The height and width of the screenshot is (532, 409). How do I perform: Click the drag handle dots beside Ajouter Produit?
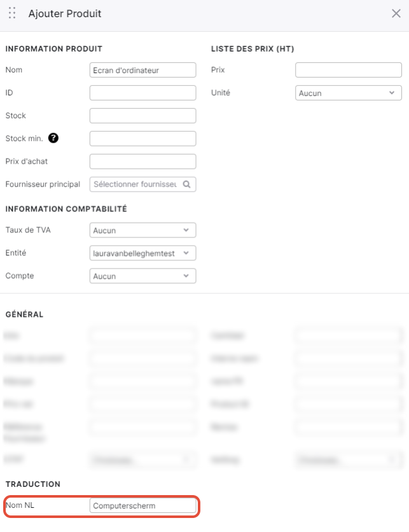(12, 13)
